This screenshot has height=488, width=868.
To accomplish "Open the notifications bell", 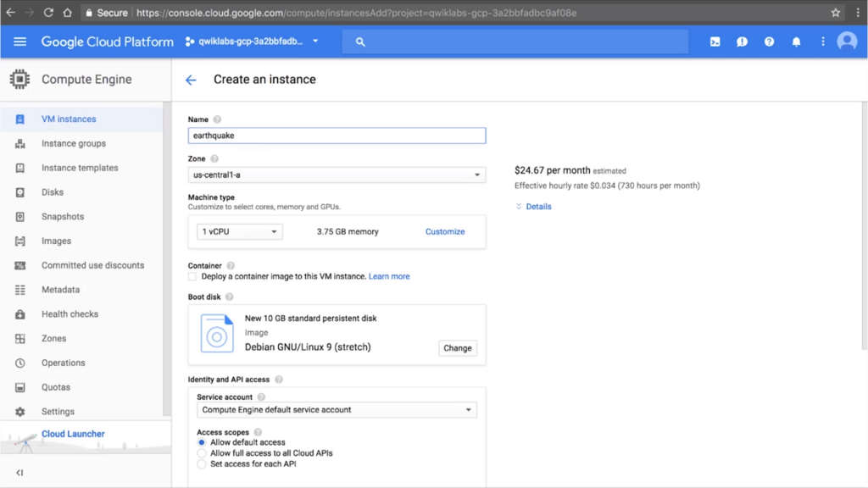I will click(x=796, y=42).
